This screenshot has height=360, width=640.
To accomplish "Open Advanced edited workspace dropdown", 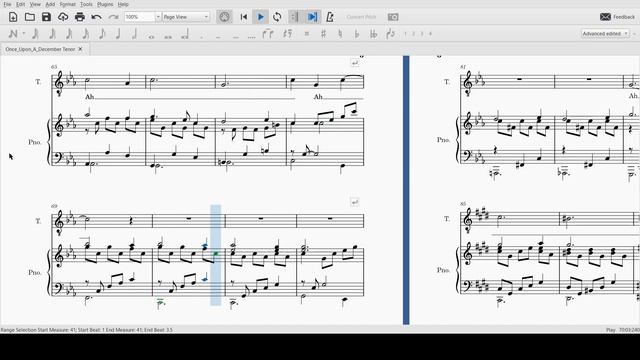I will coord(605,34).
